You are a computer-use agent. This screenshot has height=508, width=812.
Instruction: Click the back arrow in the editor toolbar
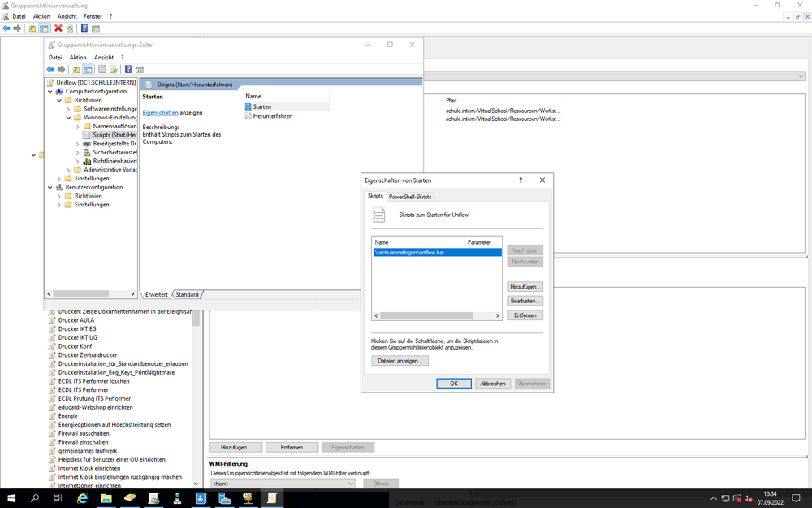50,69
